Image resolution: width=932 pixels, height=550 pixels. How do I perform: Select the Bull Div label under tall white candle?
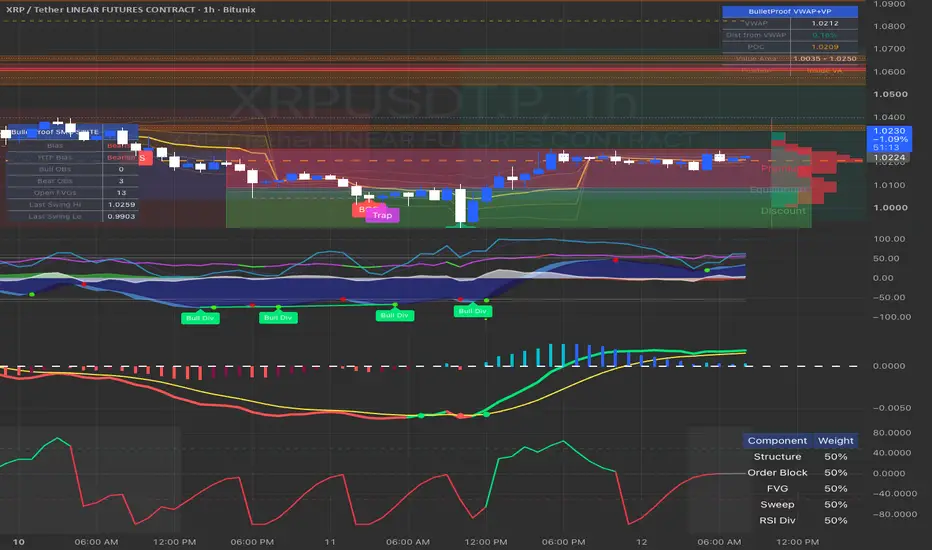pos(473,310)
